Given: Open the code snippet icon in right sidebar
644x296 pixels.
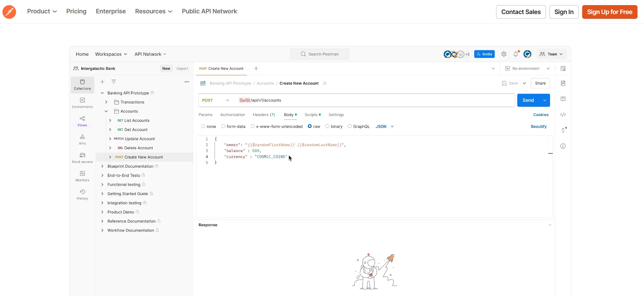Looking at the screenshot, I should pos(563,115).
